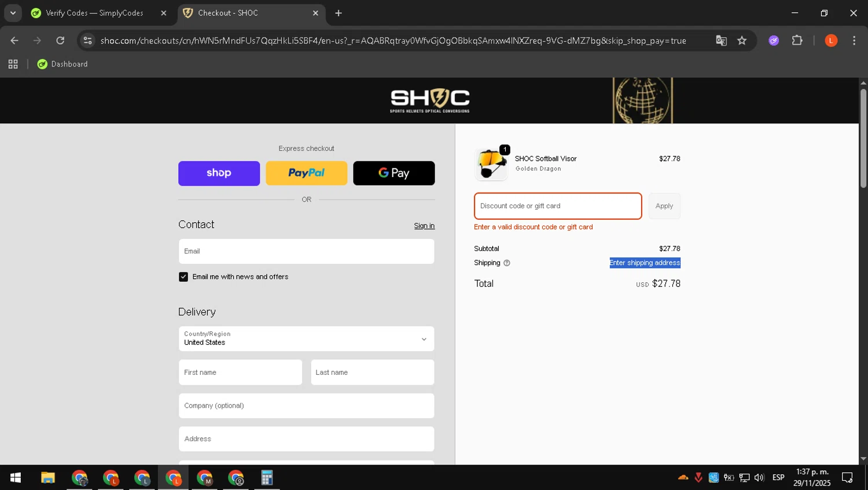Focus the Discount code or gift card field
868x490 pixels.
click(558, 206)
